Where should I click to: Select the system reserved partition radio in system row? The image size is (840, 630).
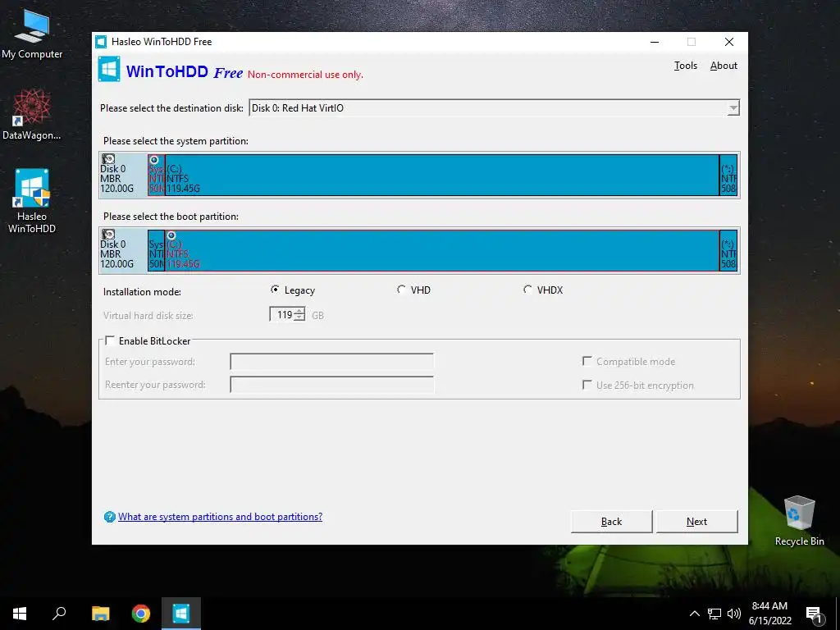tap(154, 160)
